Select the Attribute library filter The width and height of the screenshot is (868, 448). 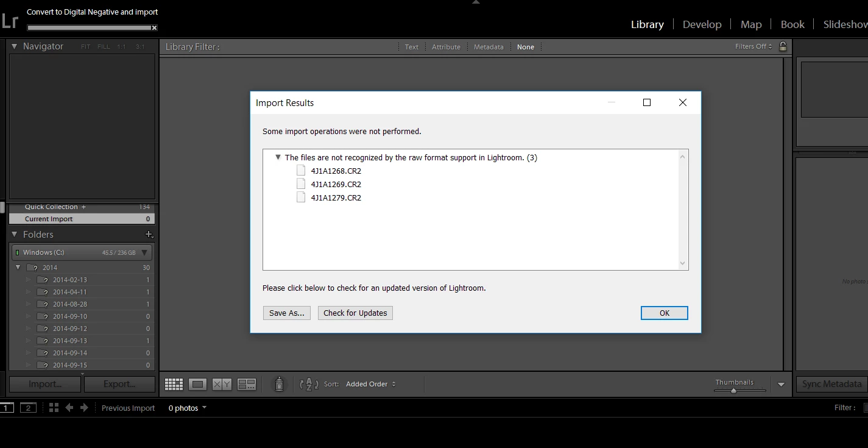point(446,47)
